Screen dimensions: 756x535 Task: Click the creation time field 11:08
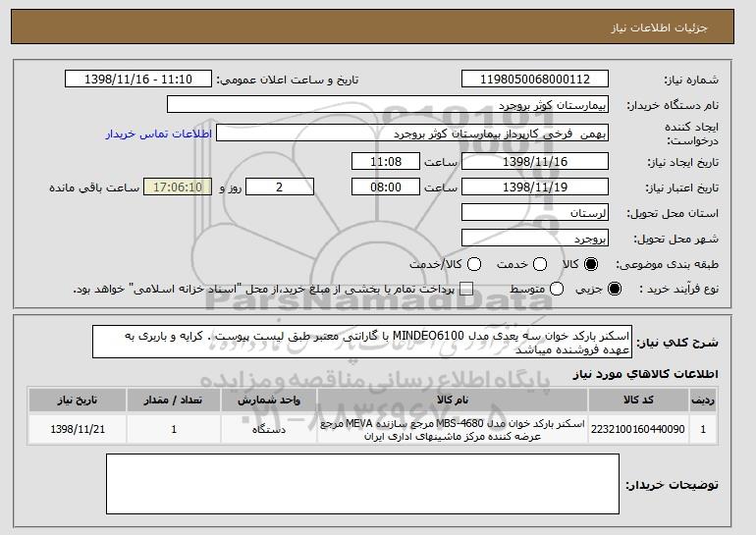(386, 161)
